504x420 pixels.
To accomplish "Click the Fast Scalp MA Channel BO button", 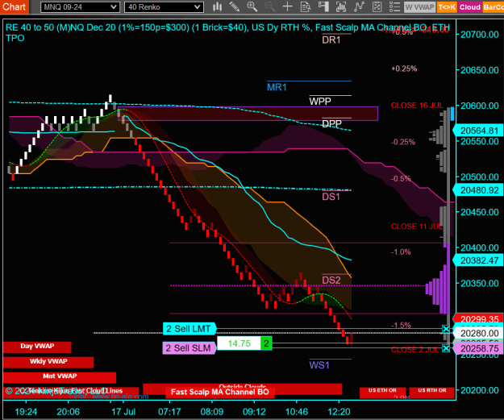I will coord(220,392).
